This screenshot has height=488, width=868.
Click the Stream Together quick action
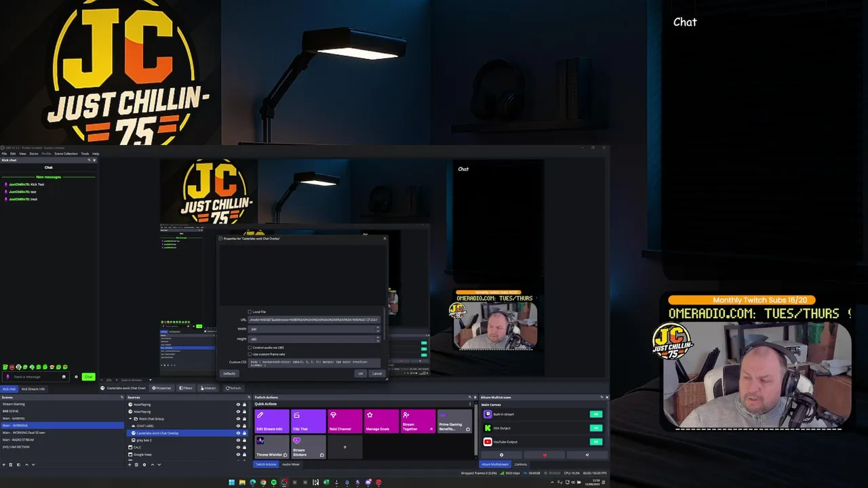click(x=418, y=421)
